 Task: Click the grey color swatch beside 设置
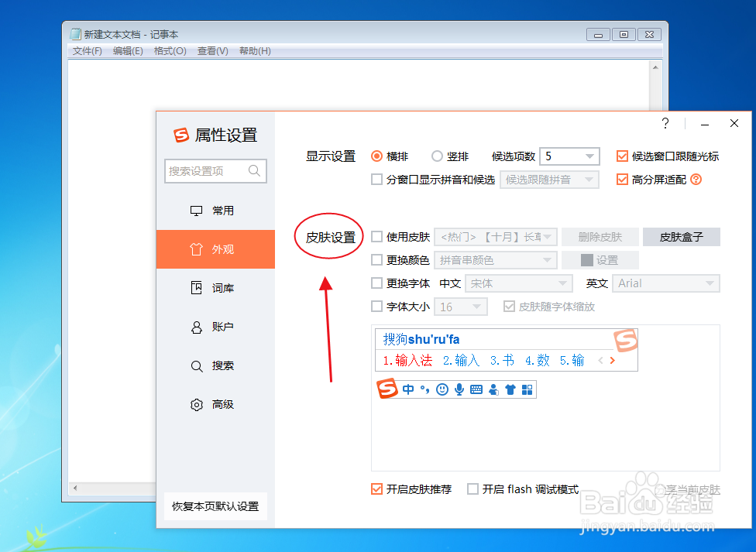(587, 260)
